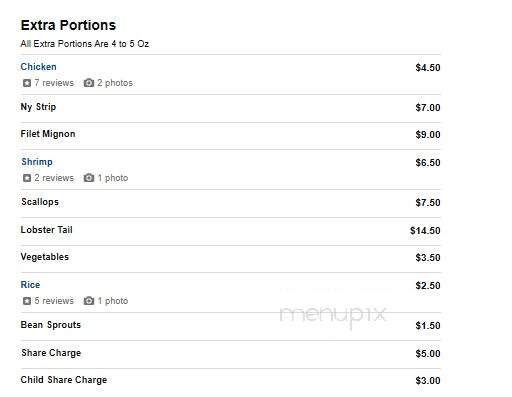Image resolution: width=512 pixels, height=397 pixels.
Task: Select the Filet Mignon menu row
Action: coord(230,136)
